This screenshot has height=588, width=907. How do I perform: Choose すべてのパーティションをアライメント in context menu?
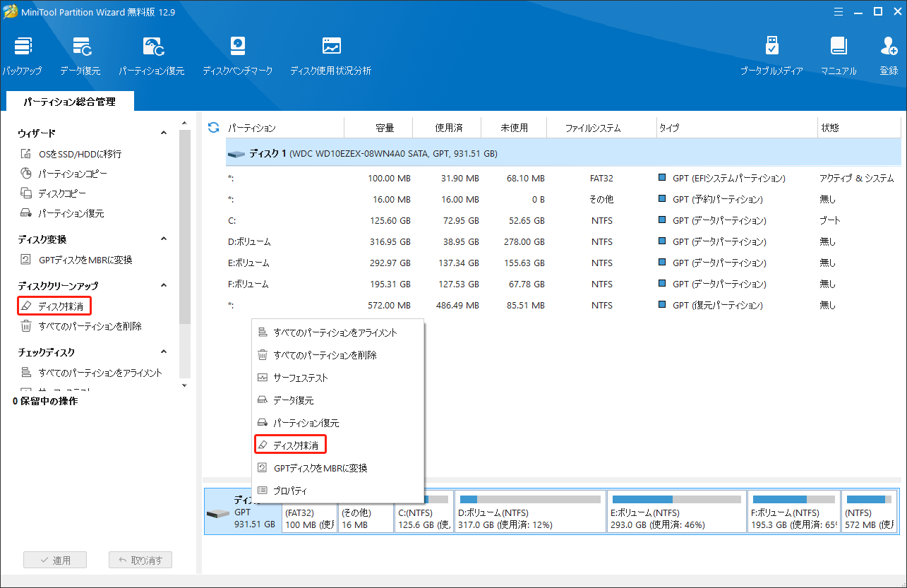coord(338,332)
